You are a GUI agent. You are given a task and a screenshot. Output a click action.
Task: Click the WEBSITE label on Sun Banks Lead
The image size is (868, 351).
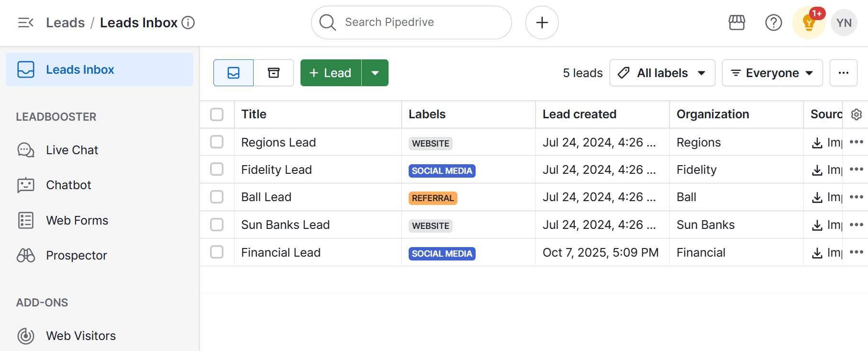431,226
